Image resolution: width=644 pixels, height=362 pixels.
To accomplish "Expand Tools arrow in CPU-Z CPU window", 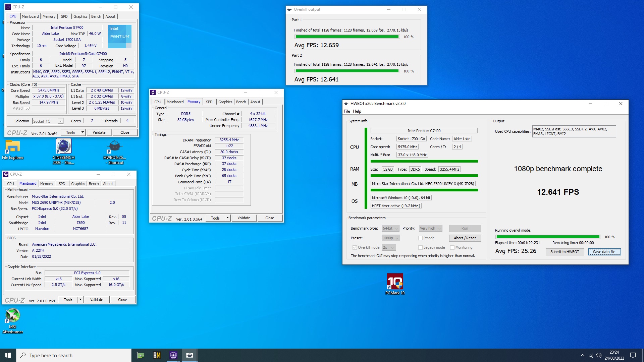I will [x=83, y=132].
